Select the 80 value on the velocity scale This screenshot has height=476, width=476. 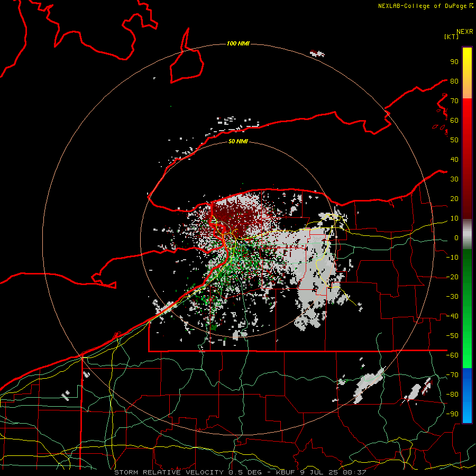tap(454, 81)
